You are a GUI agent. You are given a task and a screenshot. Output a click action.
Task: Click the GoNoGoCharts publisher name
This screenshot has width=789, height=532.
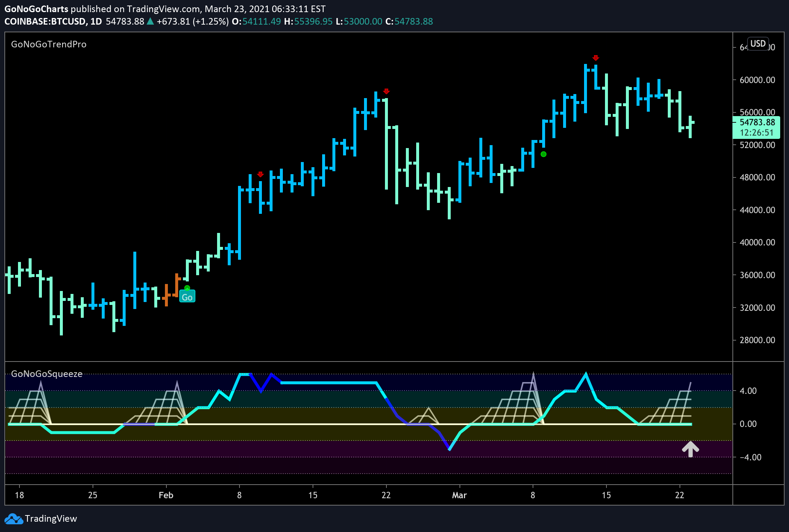click(x=36, y=9)
